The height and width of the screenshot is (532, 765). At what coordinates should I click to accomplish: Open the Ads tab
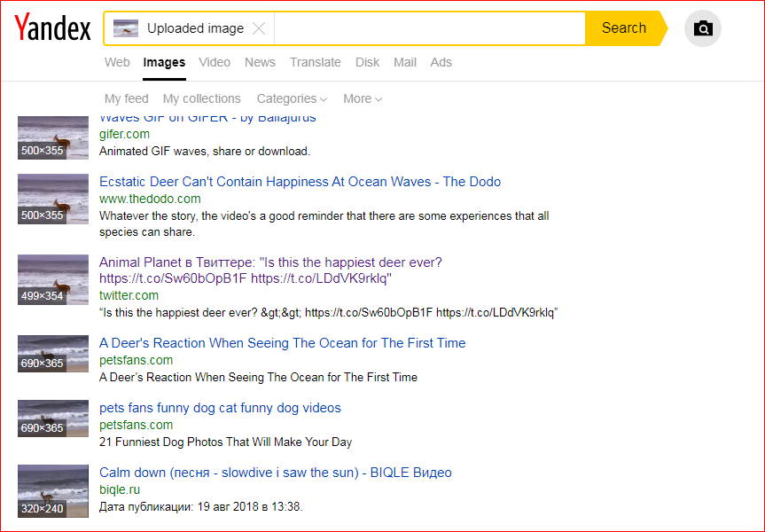tap(441, 62)
